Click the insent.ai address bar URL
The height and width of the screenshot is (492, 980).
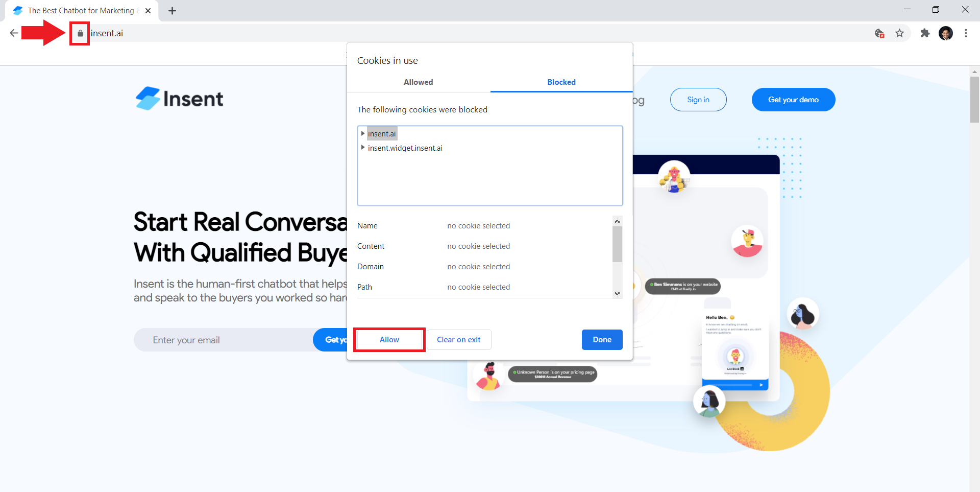(x=107, y=33)
